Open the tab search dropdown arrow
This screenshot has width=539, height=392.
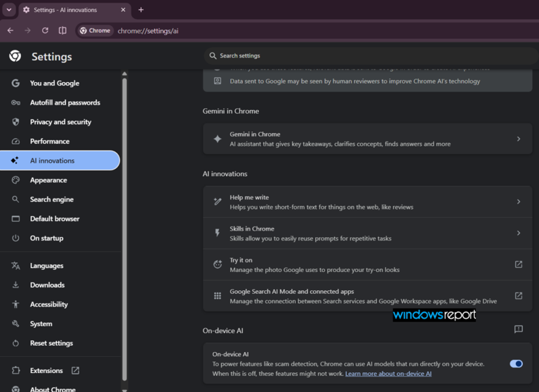[x=9, y=10]
